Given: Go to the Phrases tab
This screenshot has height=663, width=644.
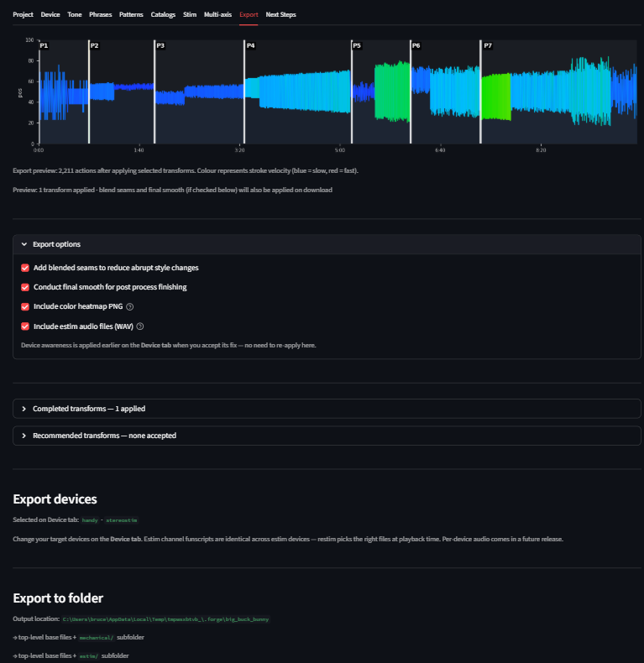Looking at the screenshot, I should (x=100, y=15).
